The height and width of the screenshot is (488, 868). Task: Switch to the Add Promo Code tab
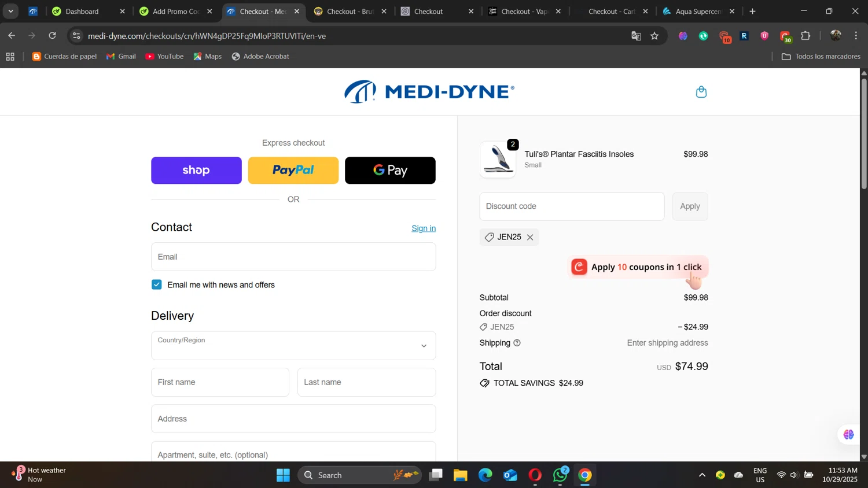click(176, 12)
